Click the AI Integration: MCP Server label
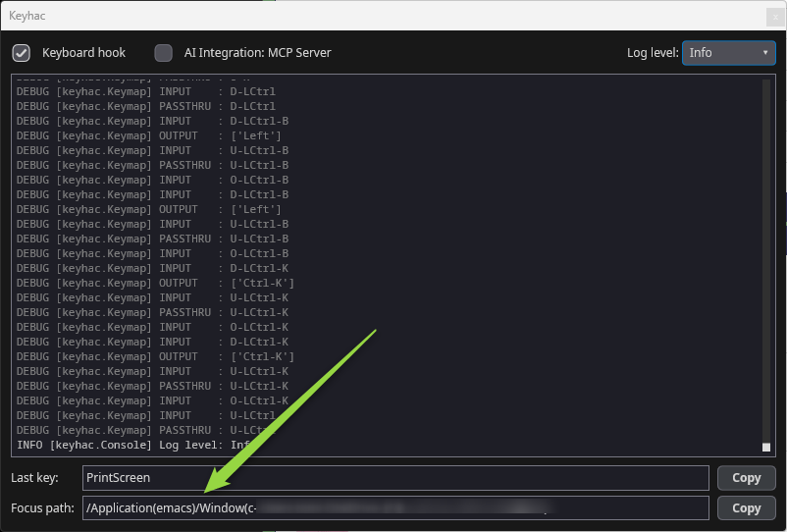The height and width of the screenshot is (532, 787). [257, 53]
